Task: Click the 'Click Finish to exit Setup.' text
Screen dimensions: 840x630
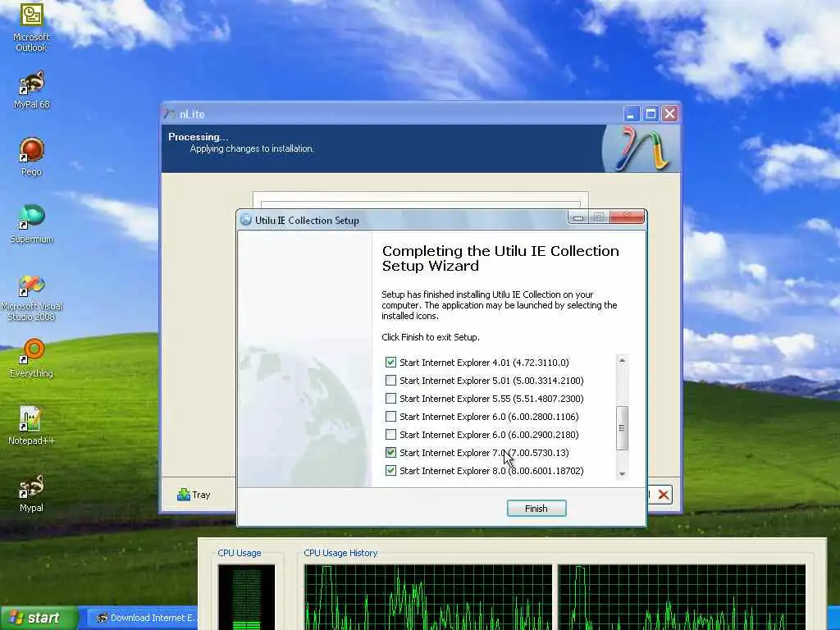Action: tap(430, 337)
